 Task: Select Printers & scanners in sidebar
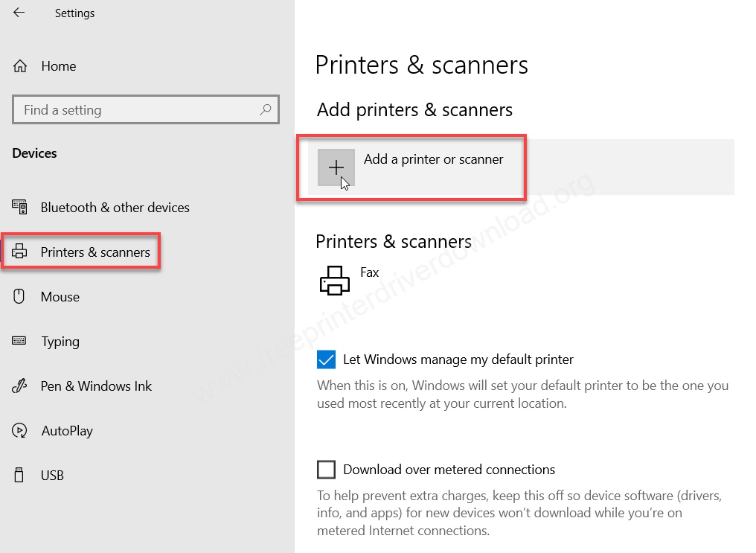coord(95,252)
